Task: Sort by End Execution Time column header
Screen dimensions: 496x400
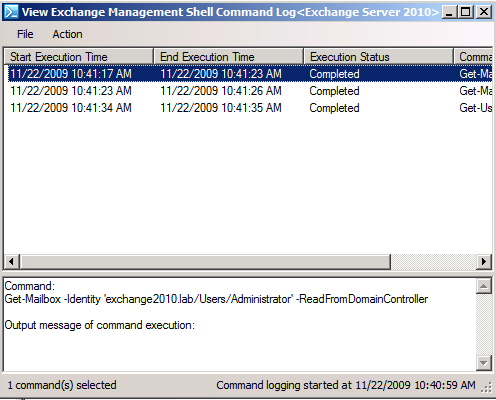Action: point(229,57)
